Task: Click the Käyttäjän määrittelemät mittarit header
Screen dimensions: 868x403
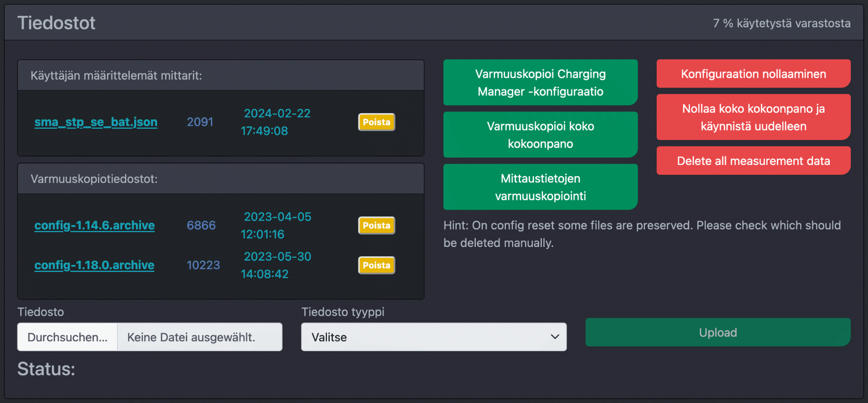Action: coord(116,75)
